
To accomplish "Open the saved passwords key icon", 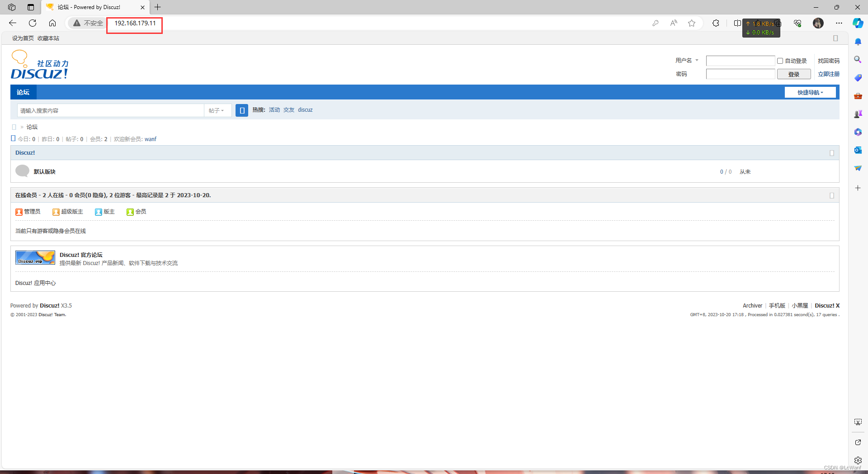I will pyautogui.click(x=656, y=23).
